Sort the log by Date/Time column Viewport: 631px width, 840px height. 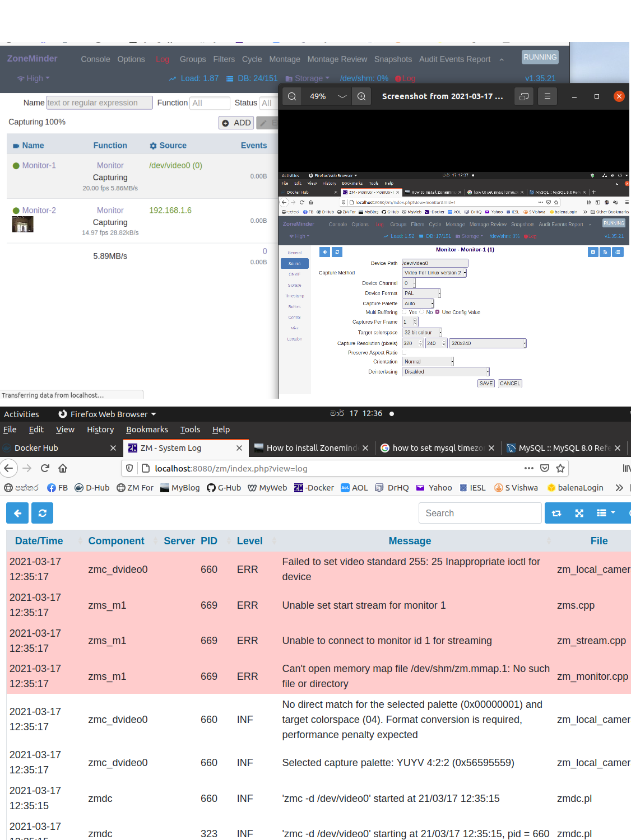tap(39, 541)
